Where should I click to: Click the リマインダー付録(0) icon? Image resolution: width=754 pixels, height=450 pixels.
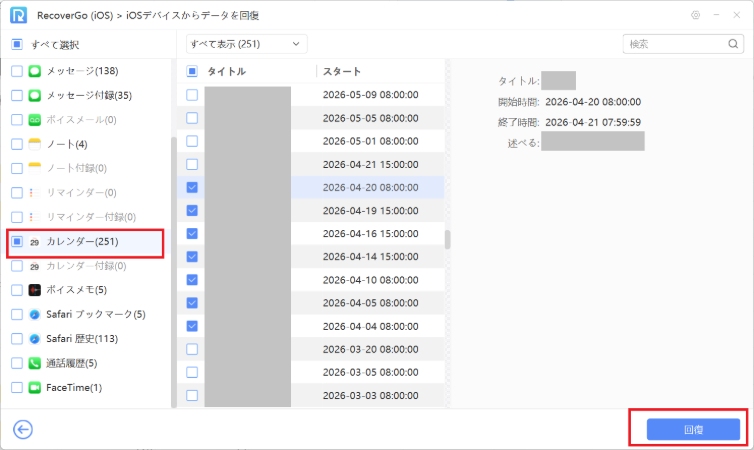35,217
